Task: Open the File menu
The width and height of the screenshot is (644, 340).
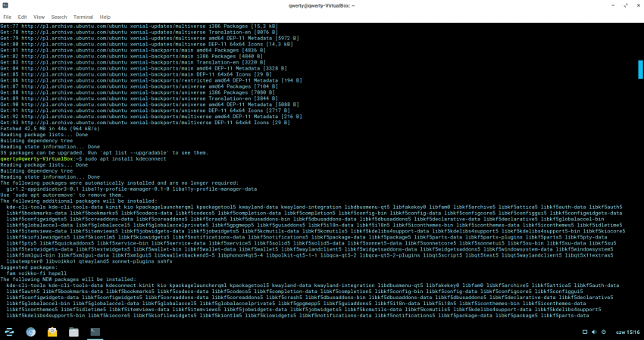Action: click(x=8, y=17)
